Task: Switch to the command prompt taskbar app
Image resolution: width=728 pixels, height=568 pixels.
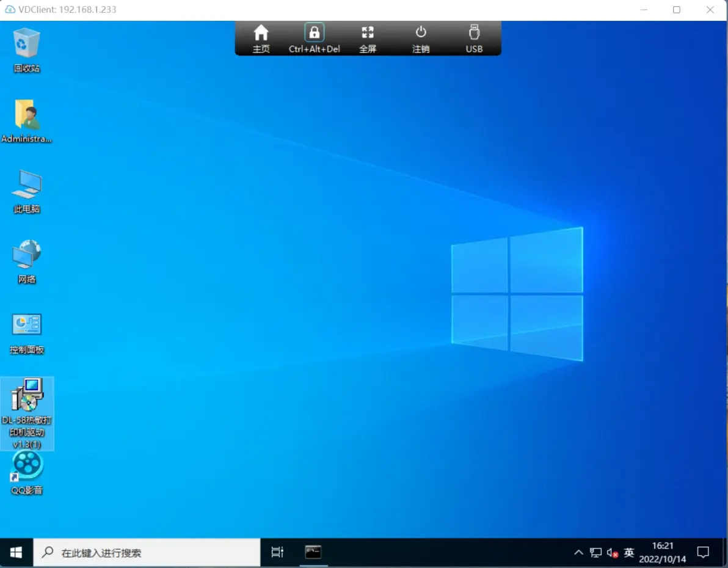Action: click(x=313, y=553)
